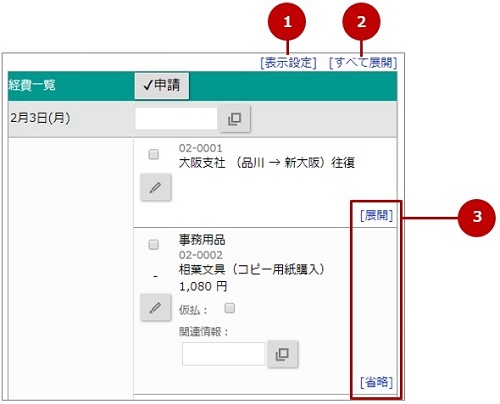Viewport: 500px width, 404px height.
Task: Click the ✓申請 submit button
Action: (162, 86)
